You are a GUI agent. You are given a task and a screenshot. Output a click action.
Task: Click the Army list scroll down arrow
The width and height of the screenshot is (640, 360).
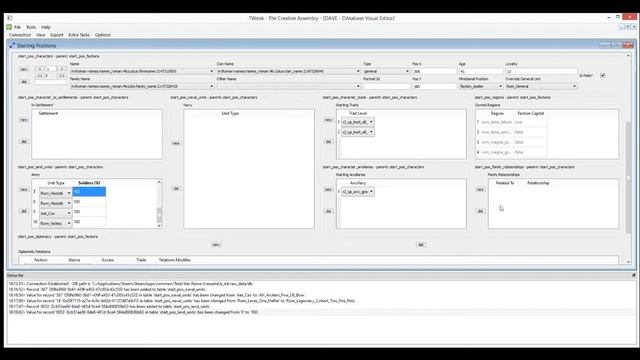click(159, 226)
